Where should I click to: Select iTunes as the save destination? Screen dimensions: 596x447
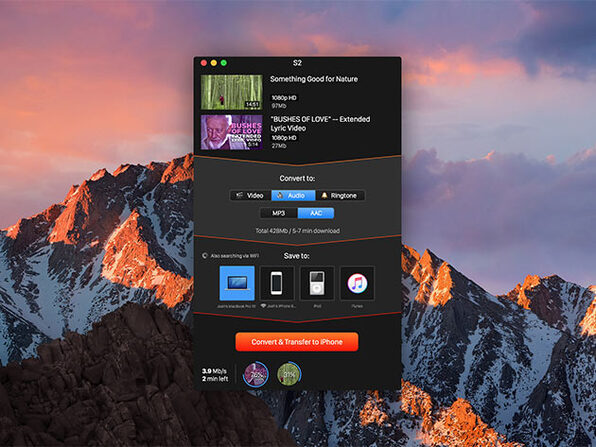(357, 283)
